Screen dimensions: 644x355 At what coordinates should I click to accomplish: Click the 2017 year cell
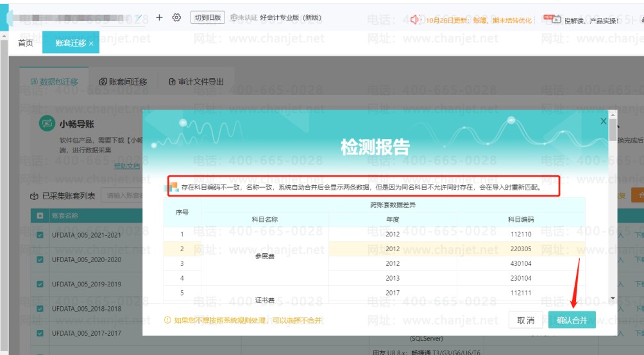393,293
